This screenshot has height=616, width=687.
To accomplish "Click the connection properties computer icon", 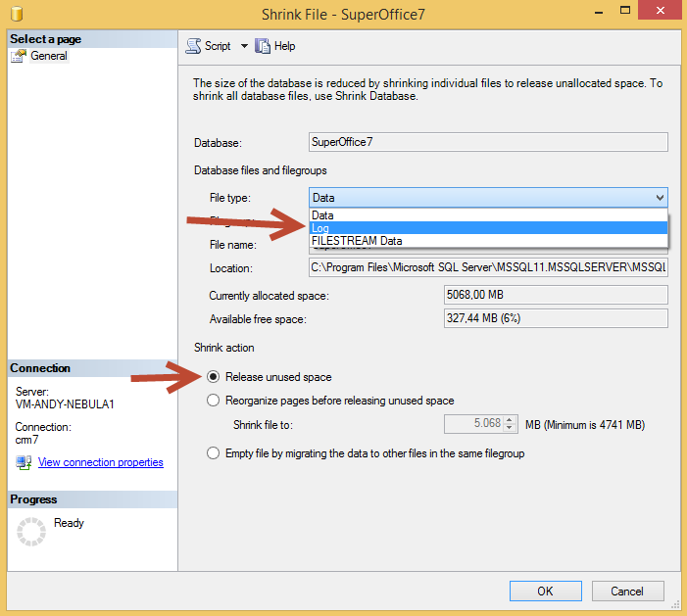I will tap(24, 463).
